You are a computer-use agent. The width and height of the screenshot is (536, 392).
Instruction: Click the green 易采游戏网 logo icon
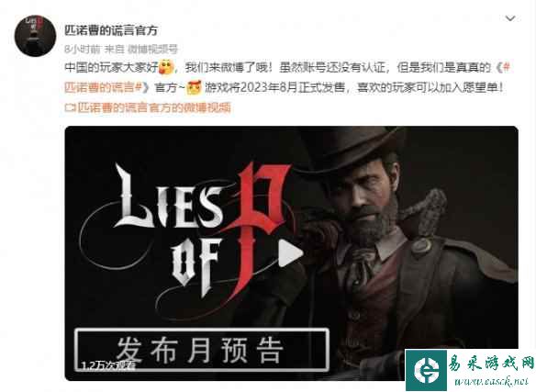coord(426,370)
